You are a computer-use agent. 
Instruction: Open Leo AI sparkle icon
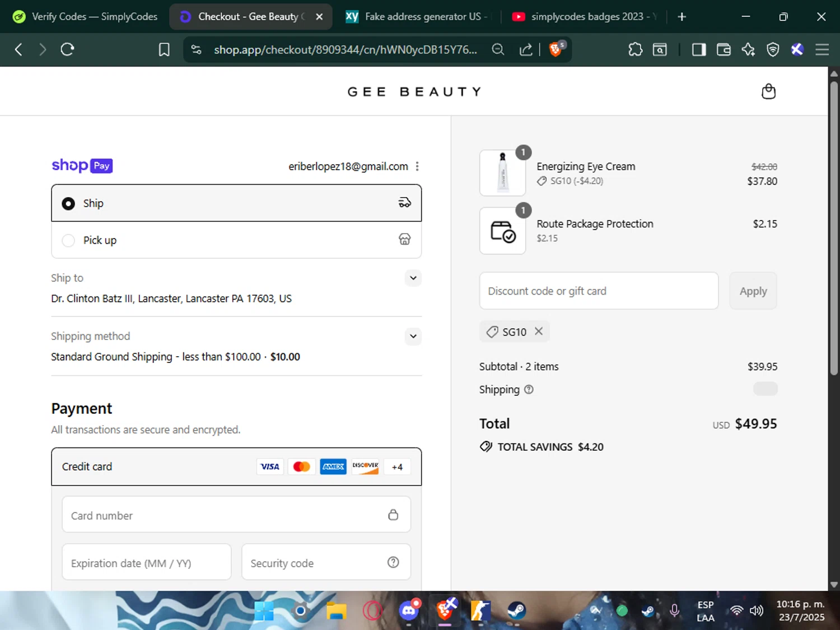(x=748, y=49)
